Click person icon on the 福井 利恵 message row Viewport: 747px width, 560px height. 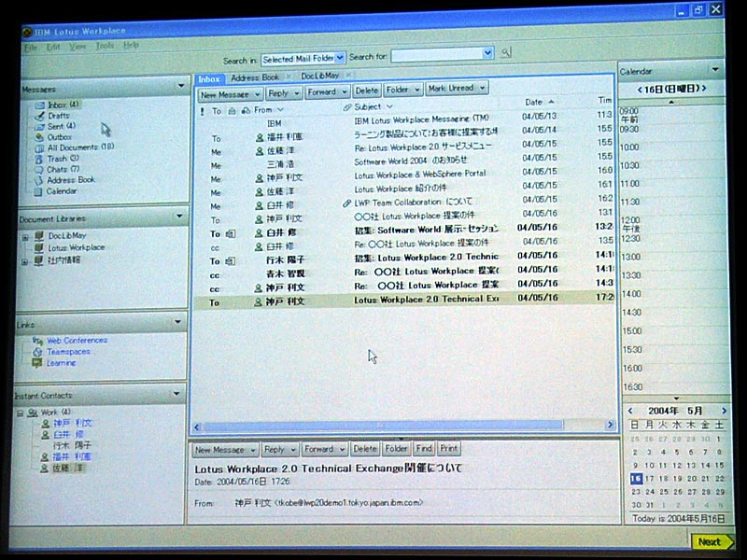[x=260, y=137]
